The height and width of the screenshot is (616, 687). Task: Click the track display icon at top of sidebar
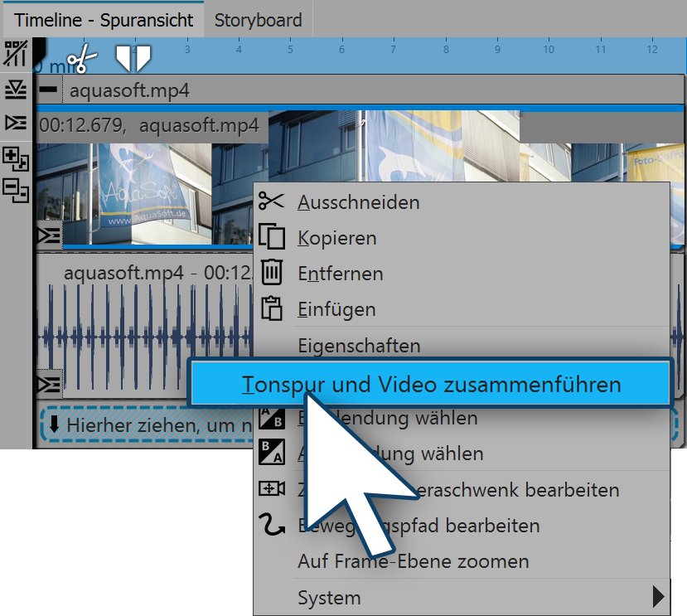[15, 54]
